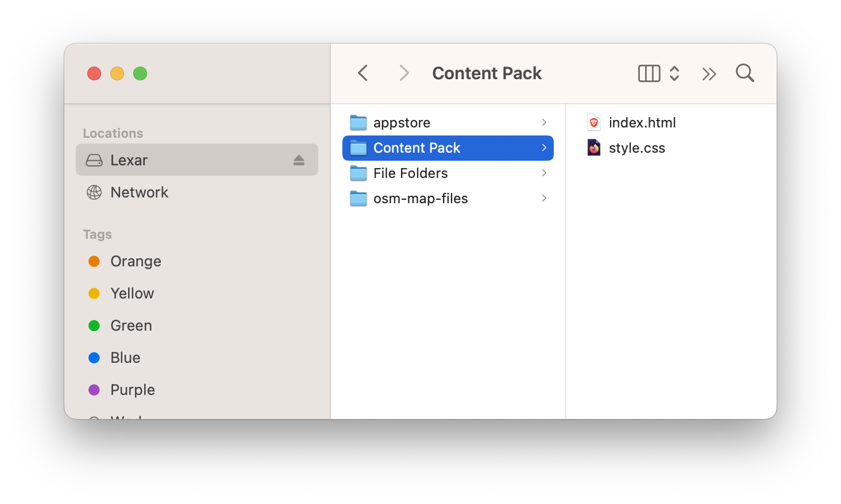This screenshot has height=504, width=841.
Task: Eject the Lexar drive
Action: coord(299,160)
